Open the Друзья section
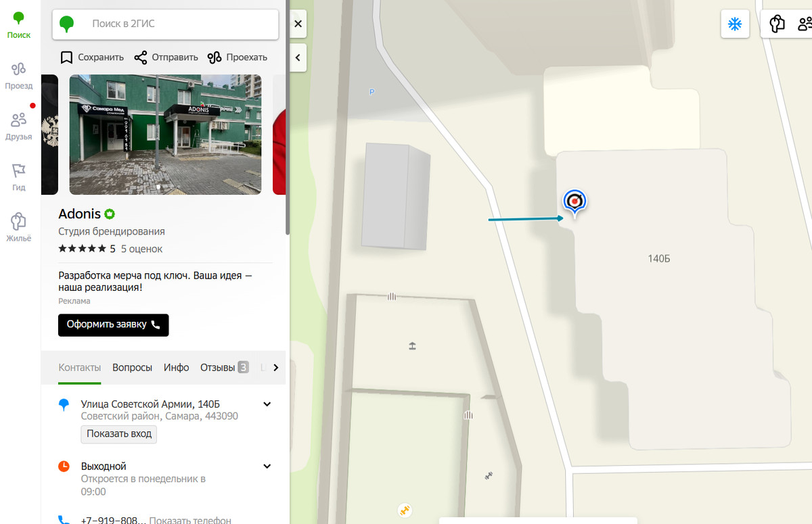Screen dimensions: 812x524 (x=19, y=126)
